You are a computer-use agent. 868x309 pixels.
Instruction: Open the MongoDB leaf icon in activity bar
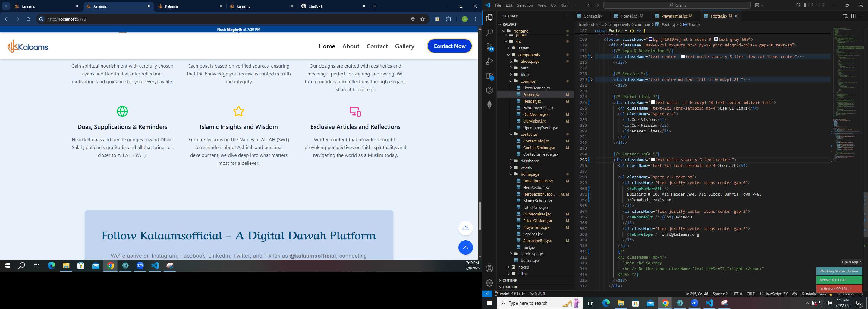[x=489, y=105]
